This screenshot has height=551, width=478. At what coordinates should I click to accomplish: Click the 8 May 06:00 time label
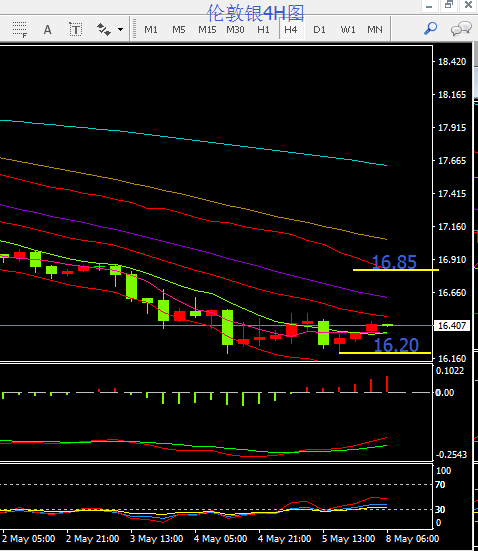coord(413,539)
